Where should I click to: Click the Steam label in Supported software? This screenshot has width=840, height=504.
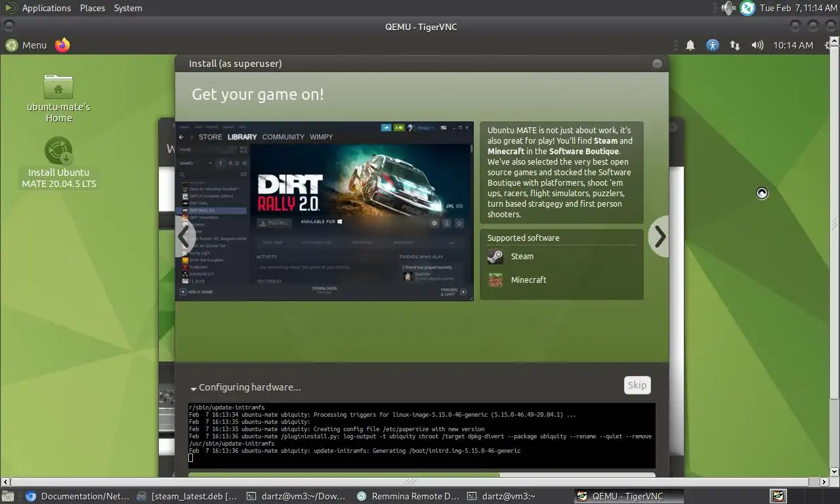pyautogui.click(x=522, y=257)
